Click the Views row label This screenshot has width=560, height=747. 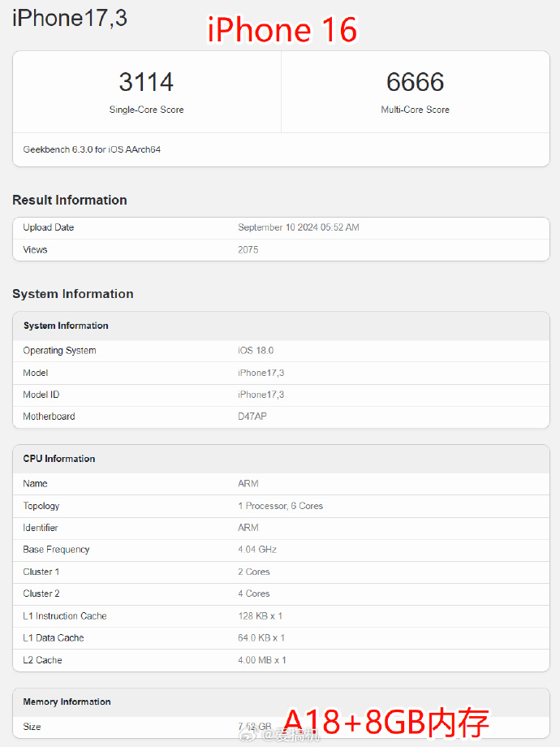pyautogui.click(x=35, y=249)
